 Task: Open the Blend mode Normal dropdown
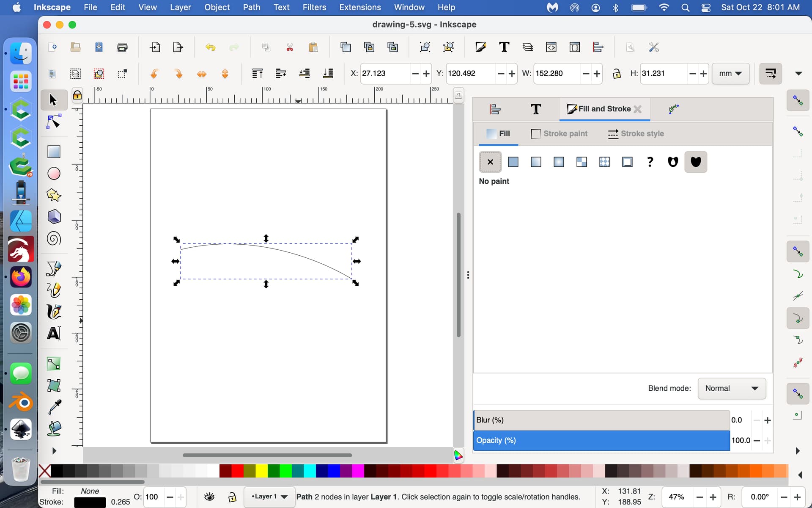(732, 388)
